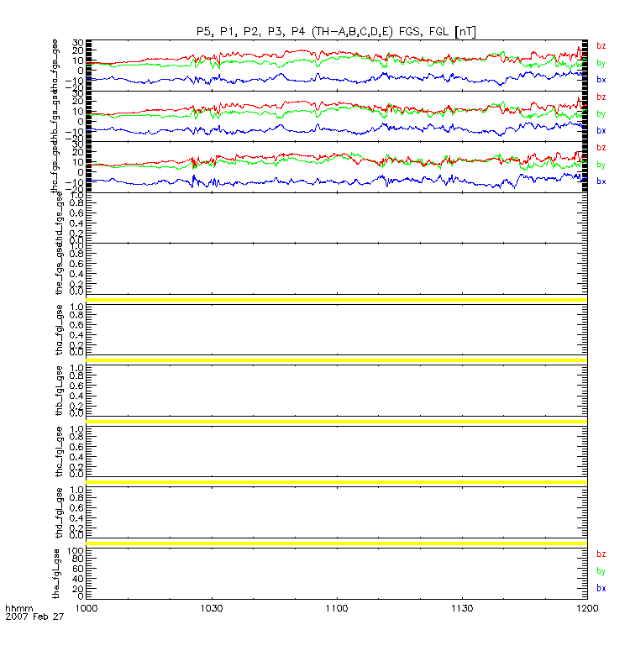This screenshot has width=630, height=672.
Task: Pick the by legend label next to the thc_fgs_gse panel
Action: pos(601,165)
